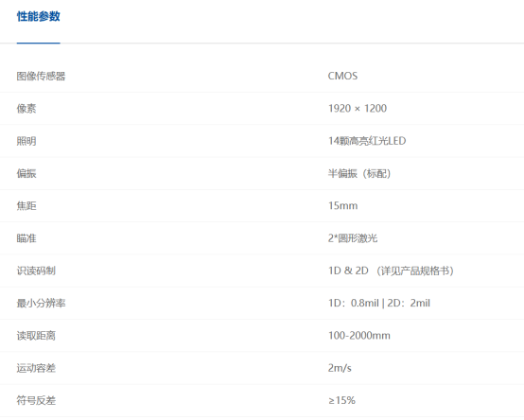Click the 识读码制 row label

pos(36,271)
